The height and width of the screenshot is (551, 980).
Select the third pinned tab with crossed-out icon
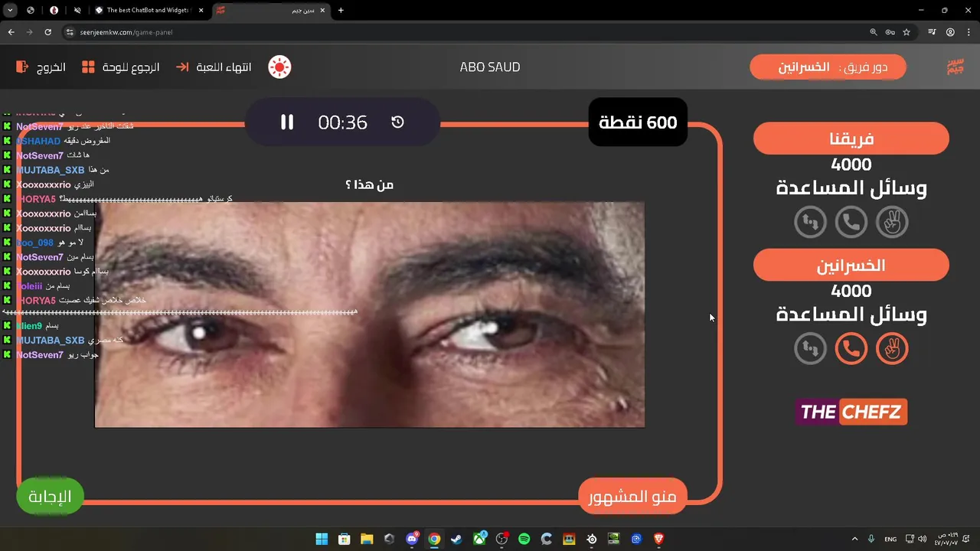tap(77, 10)
